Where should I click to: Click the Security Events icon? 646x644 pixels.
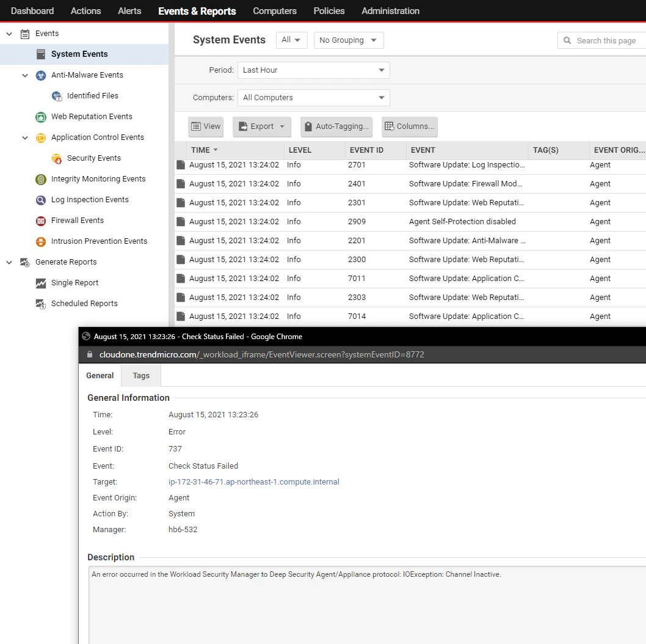57,159
